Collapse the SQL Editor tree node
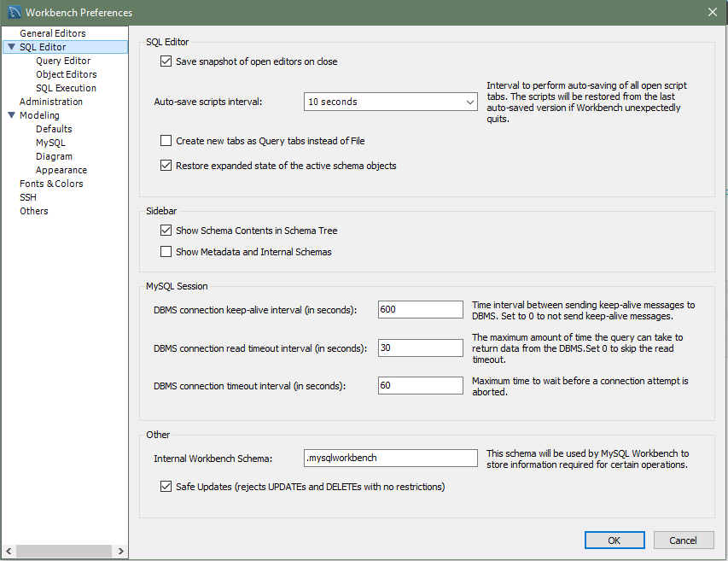The width and height of the screenshot is (728, 561). (11, 47)
